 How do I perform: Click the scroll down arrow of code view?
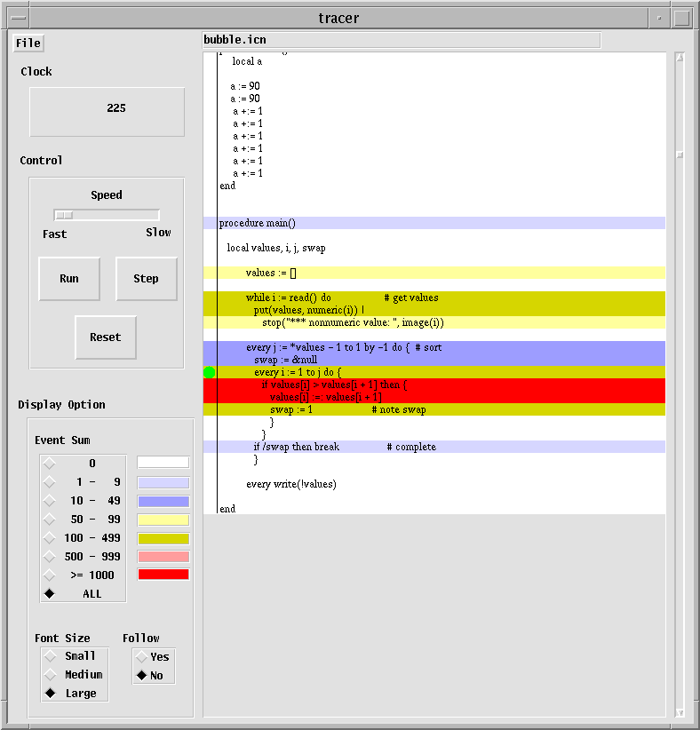[x=680, y=711]
